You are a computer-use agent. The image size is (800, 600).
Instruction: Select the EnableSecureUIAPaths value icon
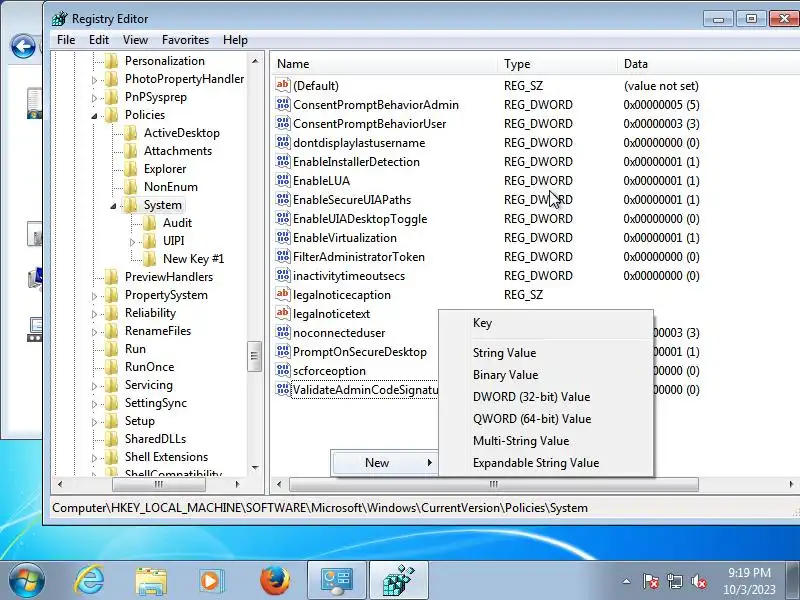point(283,199)
